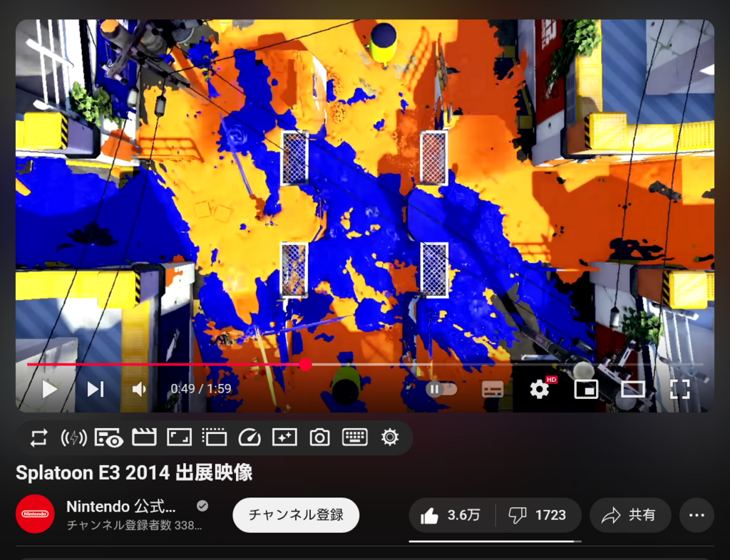
Task: Open the Nintendo 公式 channel name
Action: [121, 507]
